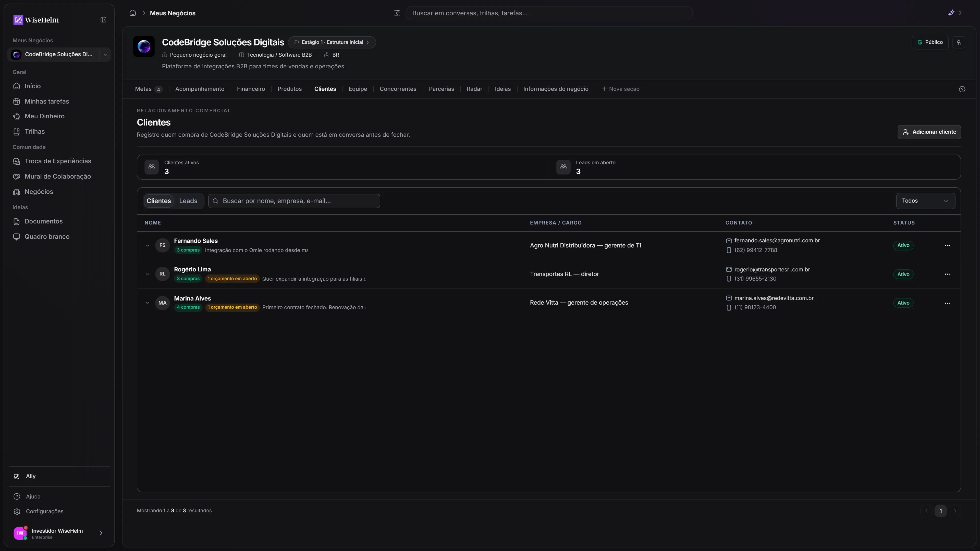Expand Marina Alves row chevron

coord(148,303)
